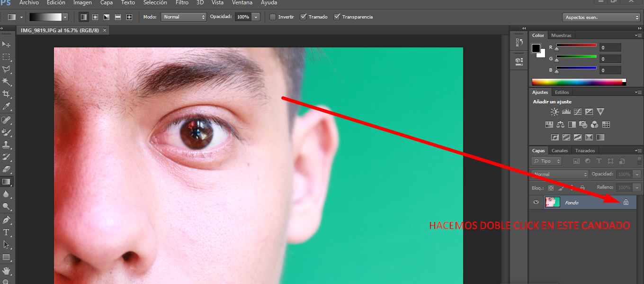Select the Eyedropper tool
The width and height of the screenshot is (644, 284).
(7, 106)
